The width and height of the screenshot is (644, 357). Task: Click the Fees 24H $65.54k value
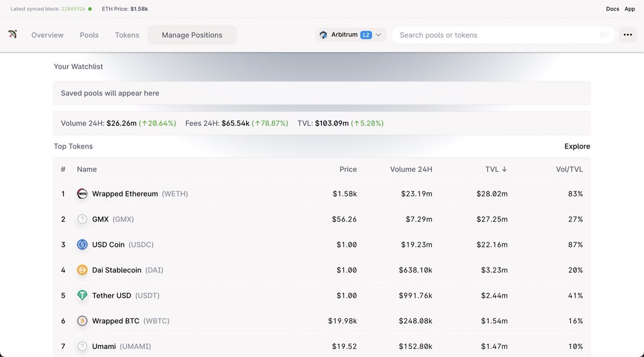tap(236, 123)
